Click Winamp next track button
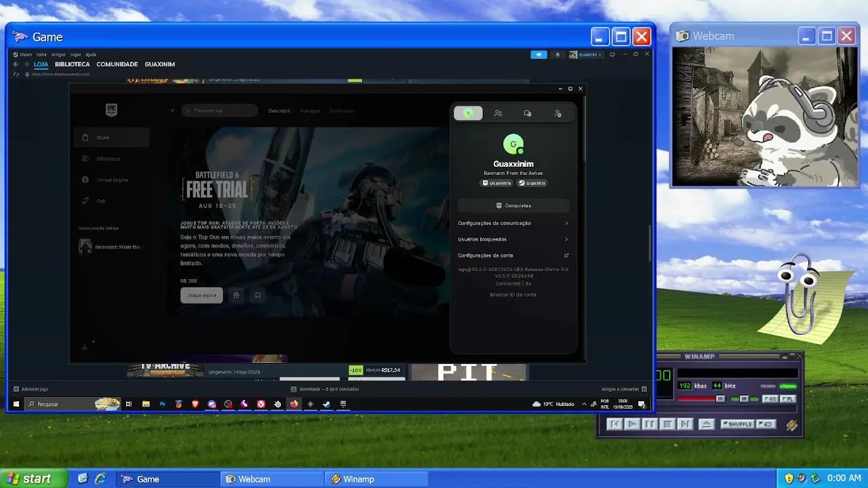Image resolution: width=868 pixels, height=488 pixels. pyautogui.click(x=685, y=424)
